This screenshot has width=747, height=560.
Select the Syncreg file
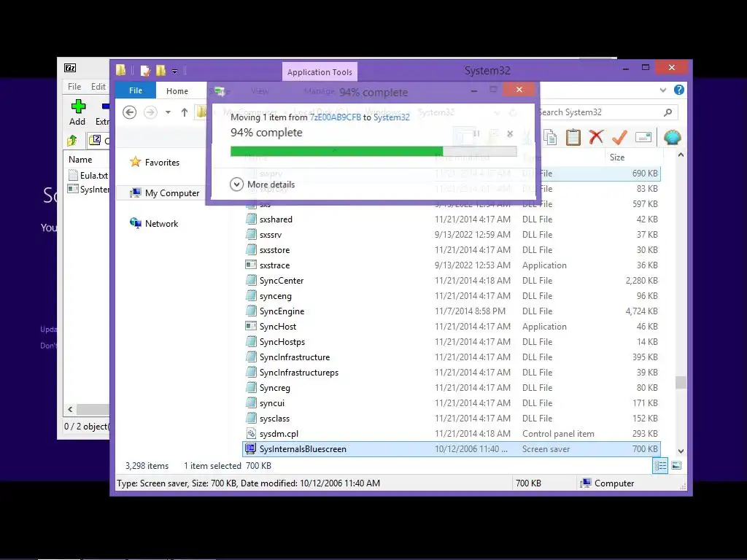(x=452, y=388)
